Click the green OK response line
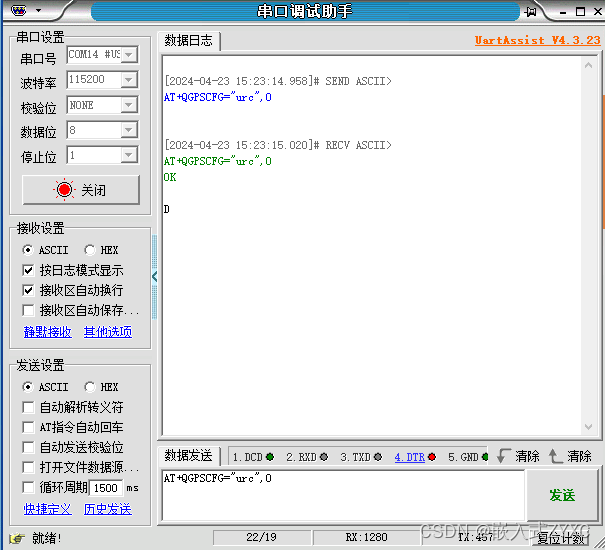This screenshot has height=550, width=605. pyautogui.click(x=170, y=177)
